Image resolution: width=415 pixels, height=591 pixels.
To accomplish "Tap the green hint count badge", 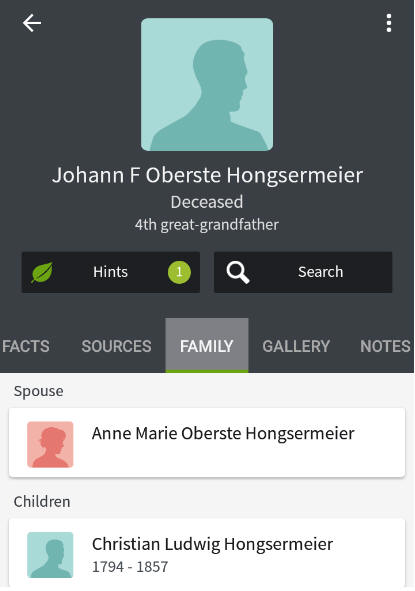I will pyautogui.click(x=179, y=272).
